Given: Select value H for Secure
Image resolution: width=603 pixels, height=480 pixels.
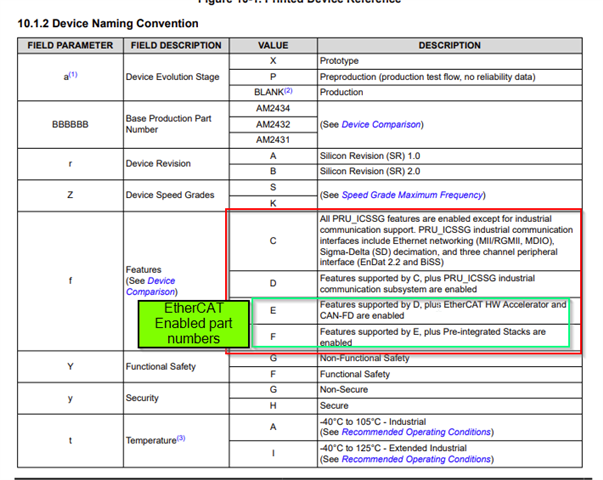Looking at the screenshot, I should tap(273, 406).
